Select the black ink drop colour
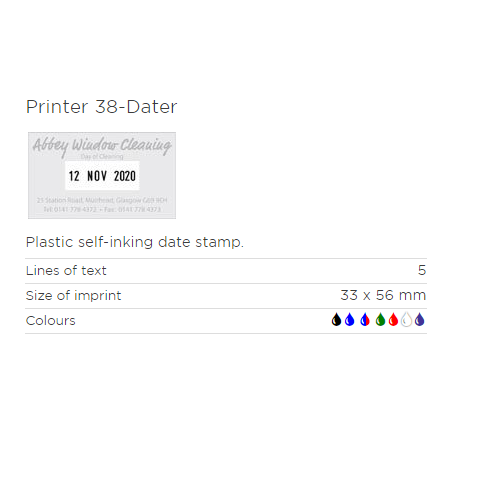Viewport: 500px width, 498px height. pos(336,319)
